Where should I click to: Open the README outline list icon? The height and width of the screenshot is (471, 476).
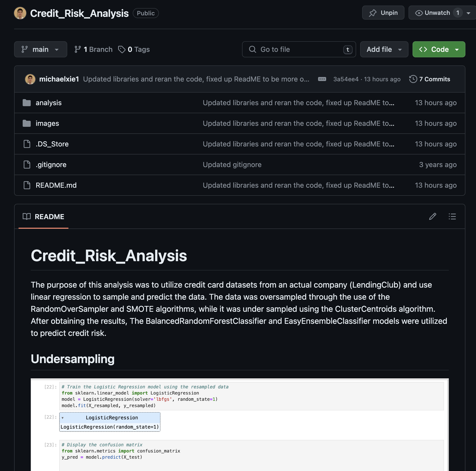pos(452,216)
